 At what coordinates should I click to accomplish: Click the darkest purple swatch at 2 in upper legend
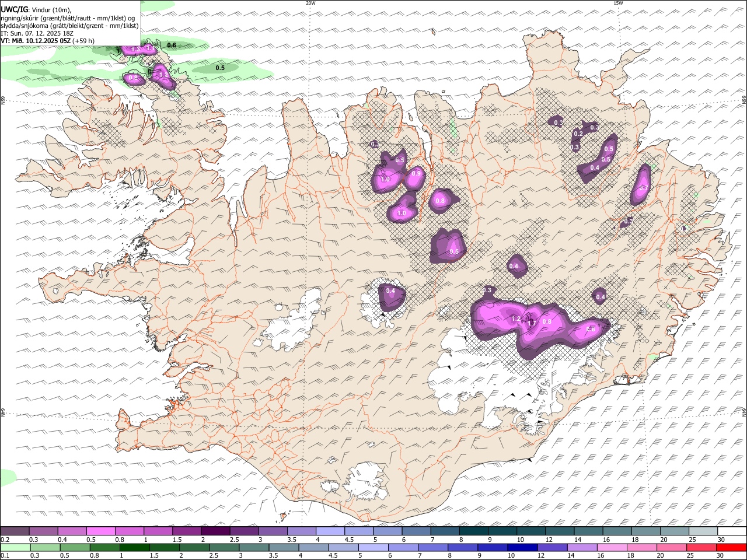[x=215, y=531]
